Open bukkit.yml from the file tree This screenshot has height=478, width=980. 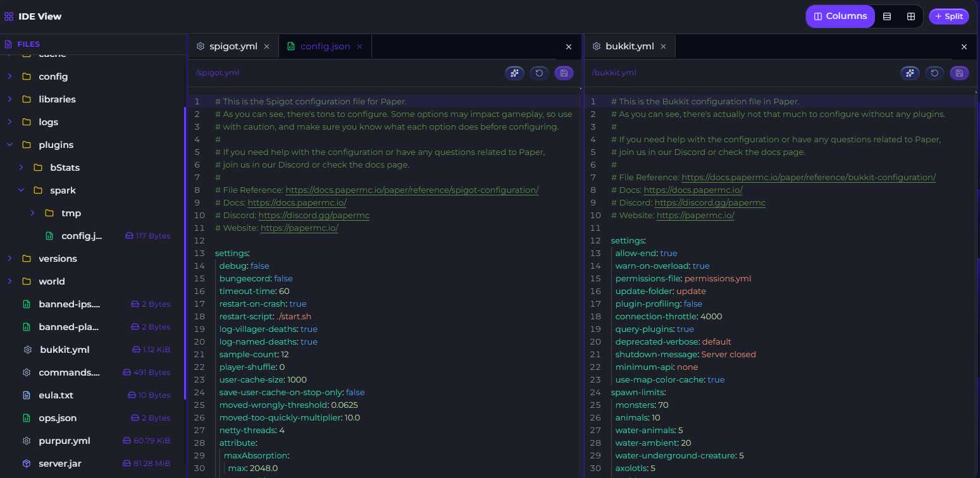(65, 350)
